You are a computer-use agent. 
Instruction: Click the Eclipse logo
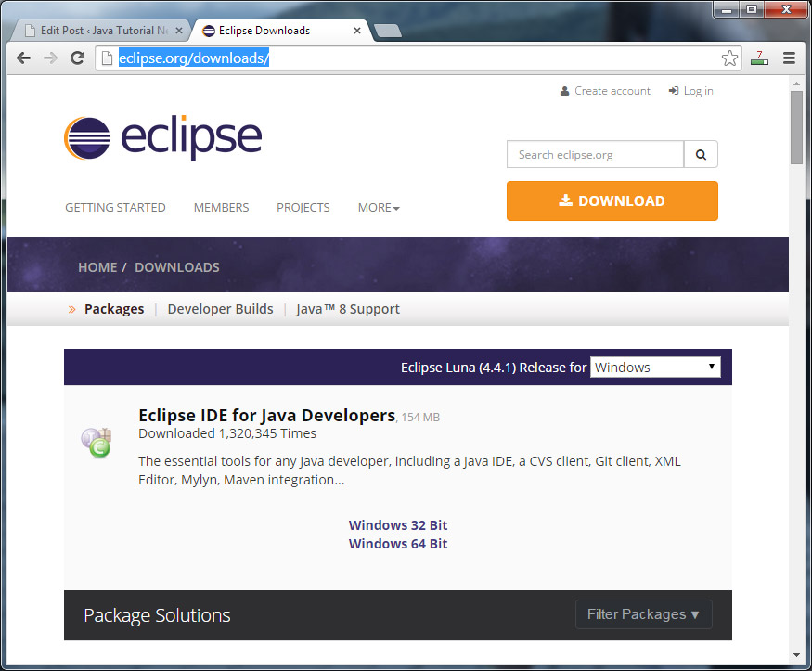pyautogui.click(x=162, y=136)
